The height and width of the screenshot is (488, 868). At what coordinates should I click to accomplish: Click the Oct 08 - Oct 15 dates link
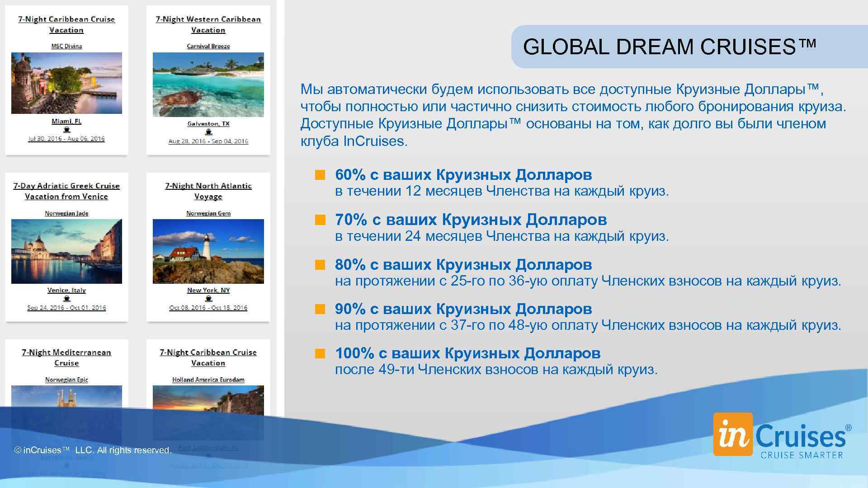pos(208,307)
